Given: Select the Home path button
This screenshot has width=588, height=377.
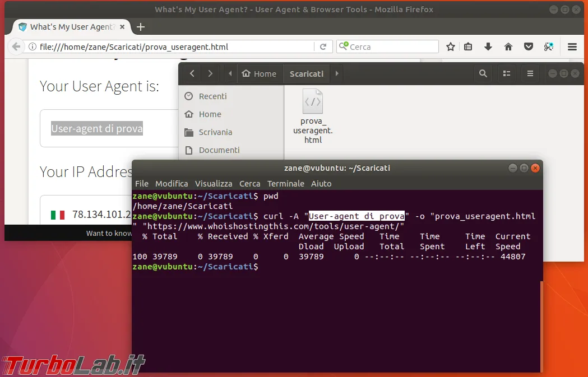Looking at the screenshot, I should [259, 73].
